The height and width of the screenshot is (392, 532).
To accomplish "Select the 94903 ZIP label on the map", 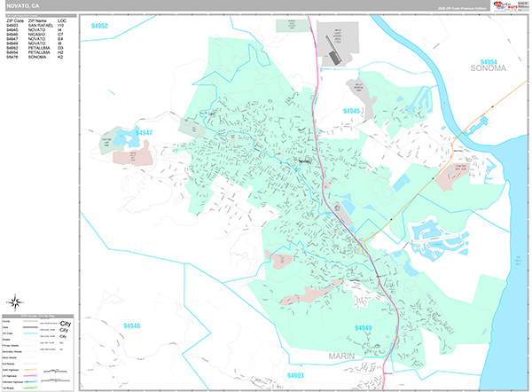I will 295,375.
